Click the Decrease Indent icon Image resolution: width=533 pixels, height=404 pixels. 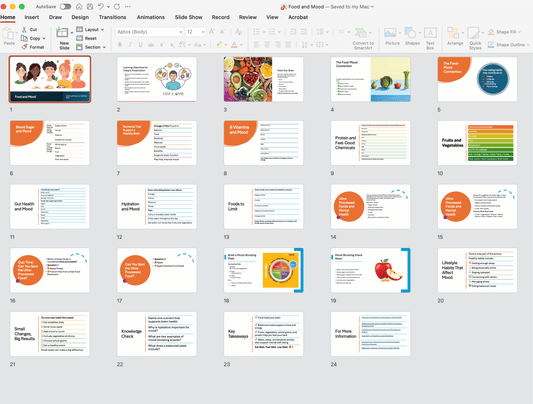(293, 32)
